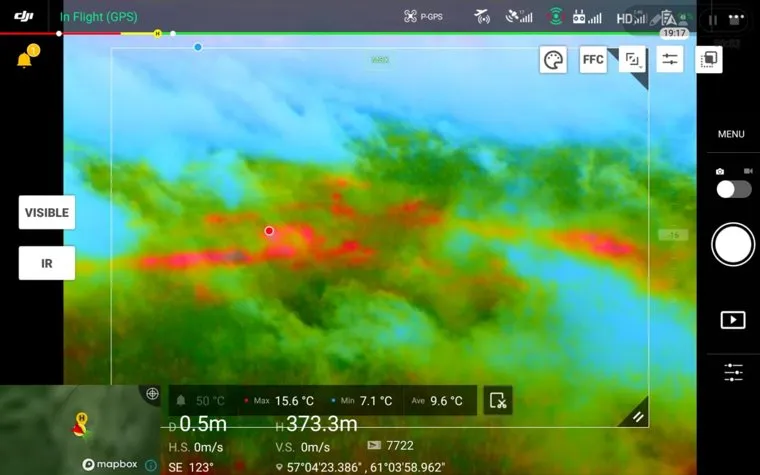Open camera settings sliders at bottom right
Viewport: 760px width, 475px height.
coord(733,373)
